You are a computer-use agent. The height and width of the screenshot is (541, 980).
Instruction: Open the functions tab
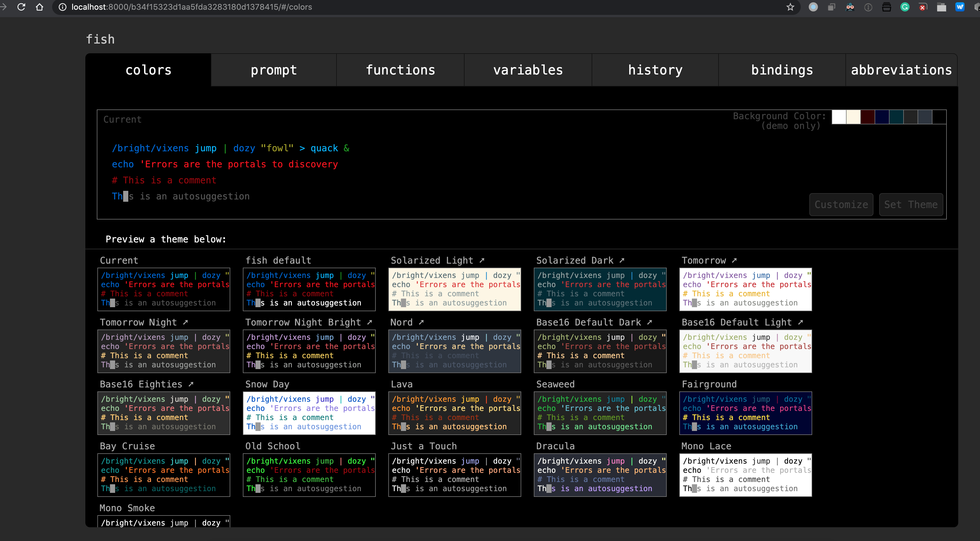pyautogui.click(x=400, y=70)
